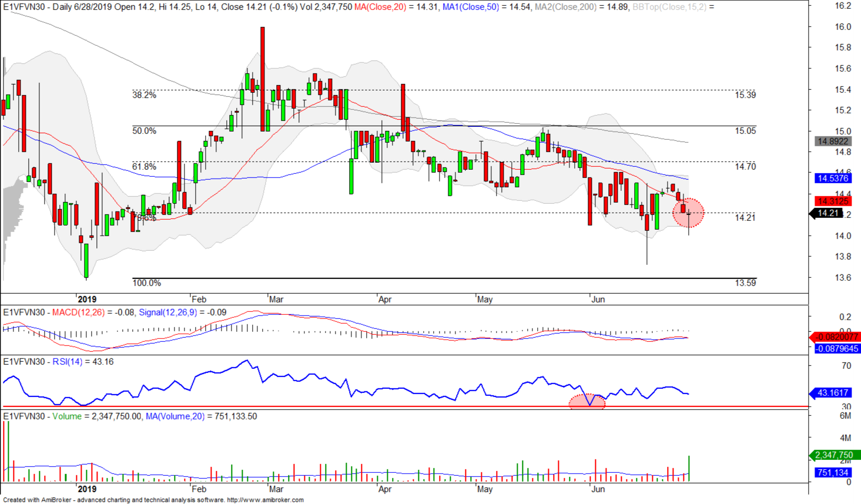Viewport: 861px width, 504px height.
Task: Open the http://www.amibroker.com footer link
Action: [265, 500]
